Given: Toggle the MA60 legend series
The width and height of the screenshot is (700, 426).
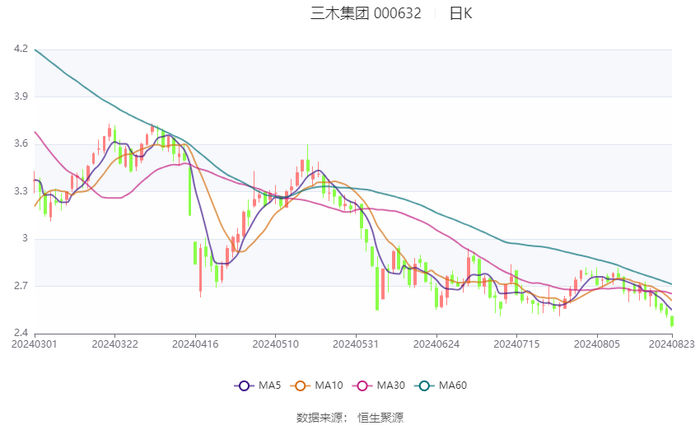Looking at the screenshot, I should 441,385.
